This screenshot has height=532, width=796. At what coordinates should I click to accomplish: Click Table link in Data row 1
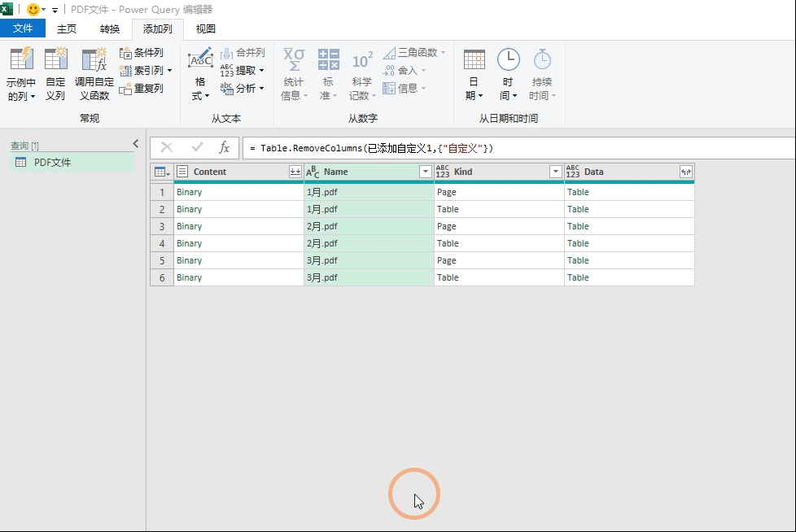click(x=578, y=192)
